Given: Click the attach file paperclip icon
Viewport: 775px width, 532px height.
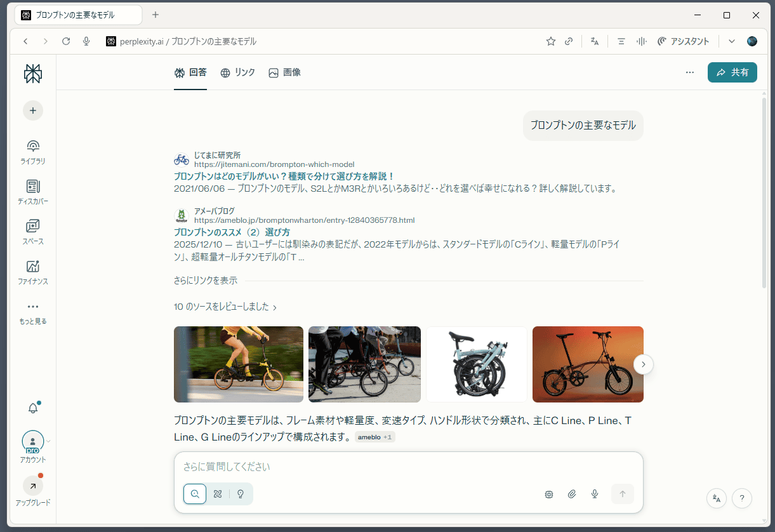Looking at the screenshot, I should 572,494.
